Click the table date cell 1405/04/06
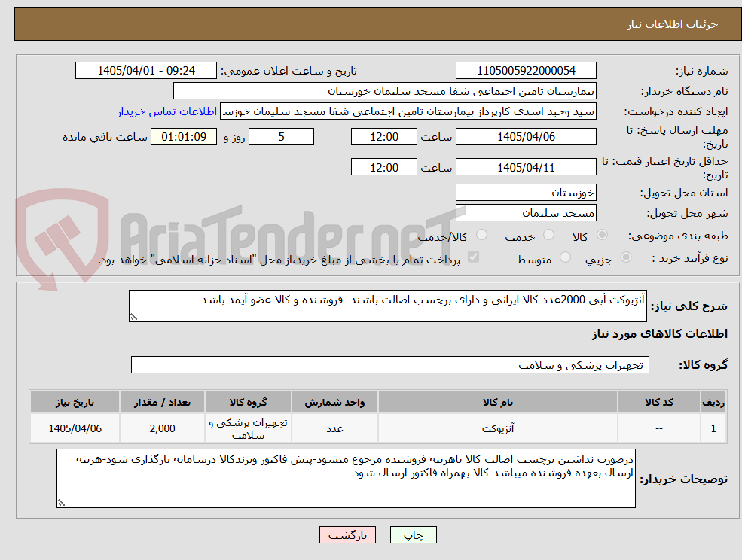Viewport: 742px width, 560px height. [75, 428]
